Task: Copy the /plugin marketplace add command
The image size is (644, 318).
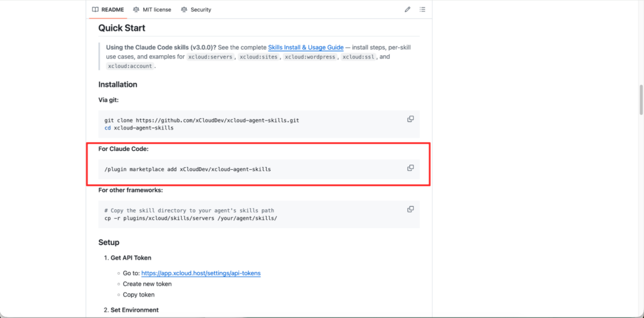Action: point(410,168)
